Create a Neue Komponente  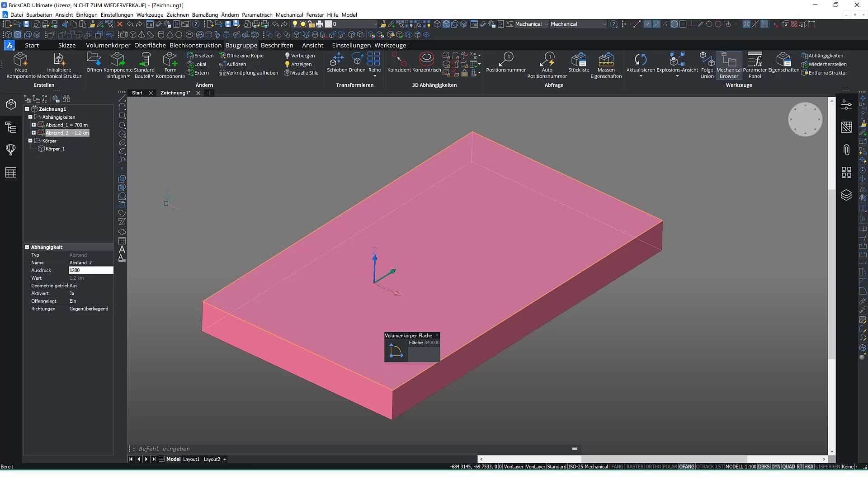[x=21, y=65]
